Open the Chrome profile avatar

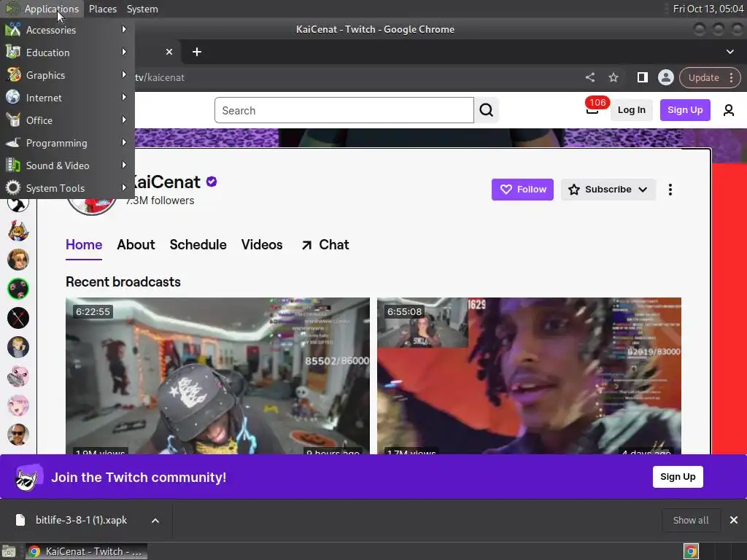(665, 77)
